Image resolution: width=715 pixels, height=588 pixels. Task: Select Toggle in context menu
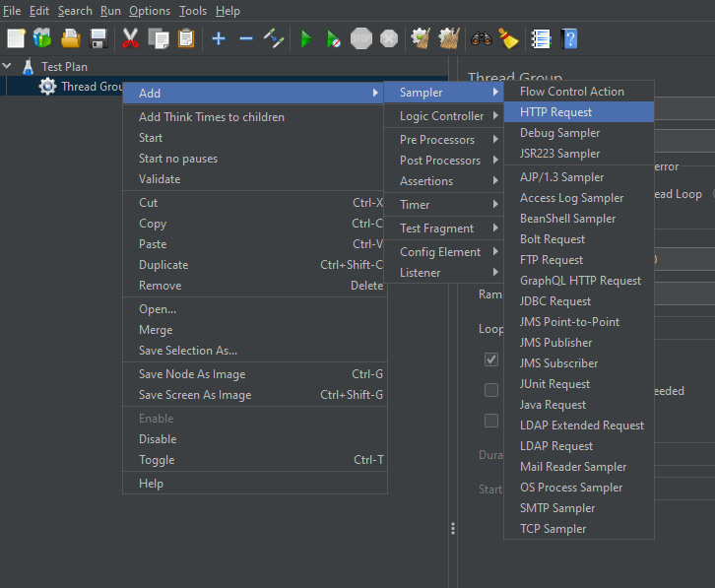click(x=253, y=460)
